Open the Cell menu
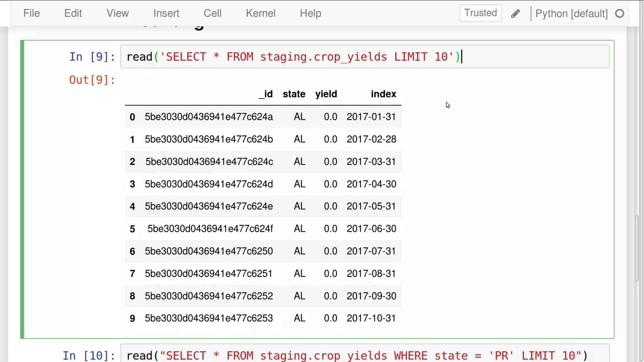This screenshot has height=362, width=644. pos(212,13)
